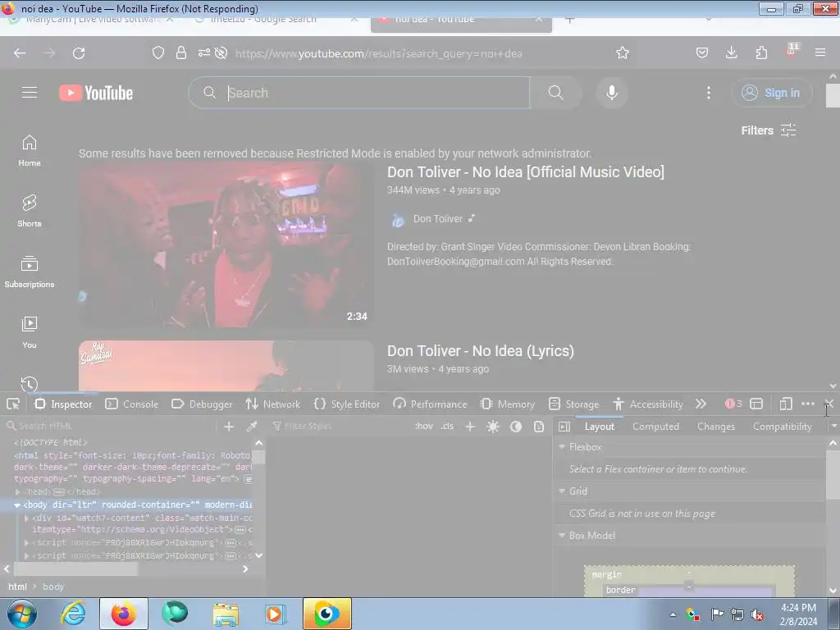Open the Don Toliver channel link
This screenshot has width=840, height=630.
point(438,218)
